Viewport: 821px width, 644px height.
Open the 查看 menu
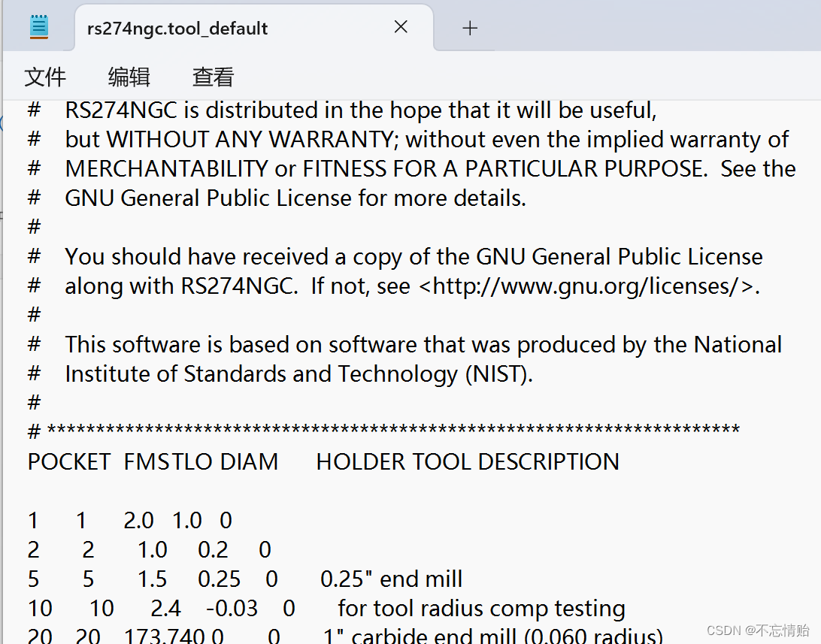pyautogui.click(x=213, y=77)
